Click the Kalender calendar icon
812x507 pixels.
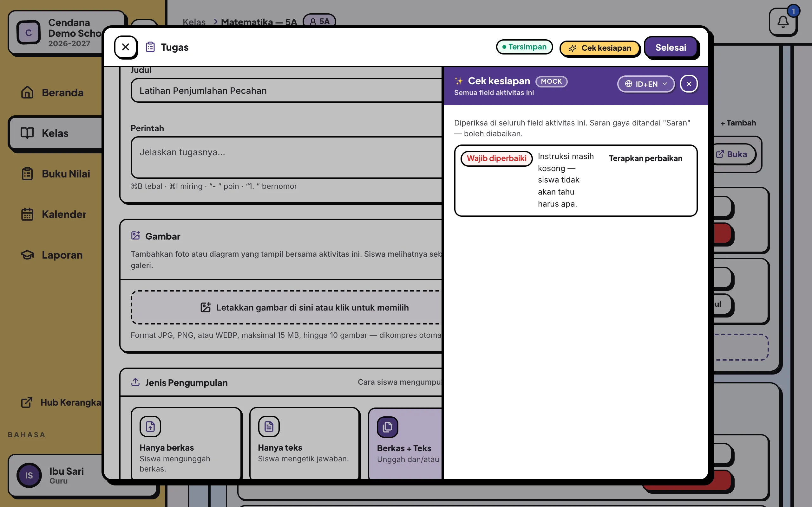(27, 214)
